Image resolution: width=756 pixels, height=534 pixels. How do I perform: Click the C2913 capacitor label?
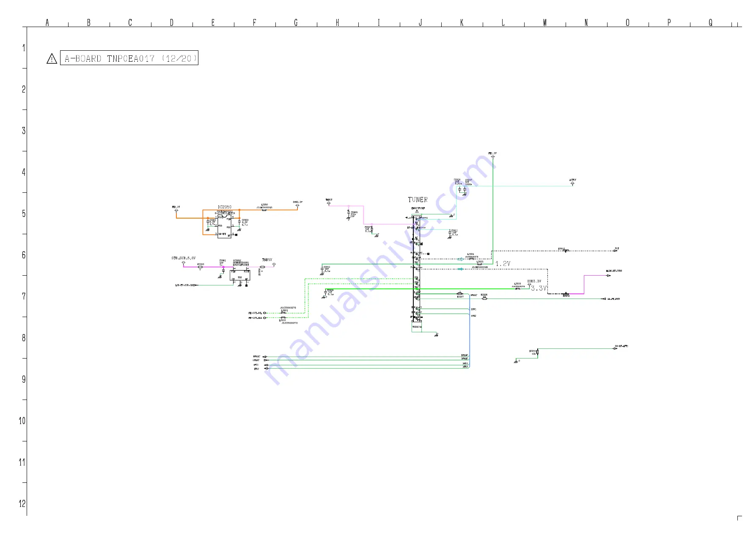point(327,267)
